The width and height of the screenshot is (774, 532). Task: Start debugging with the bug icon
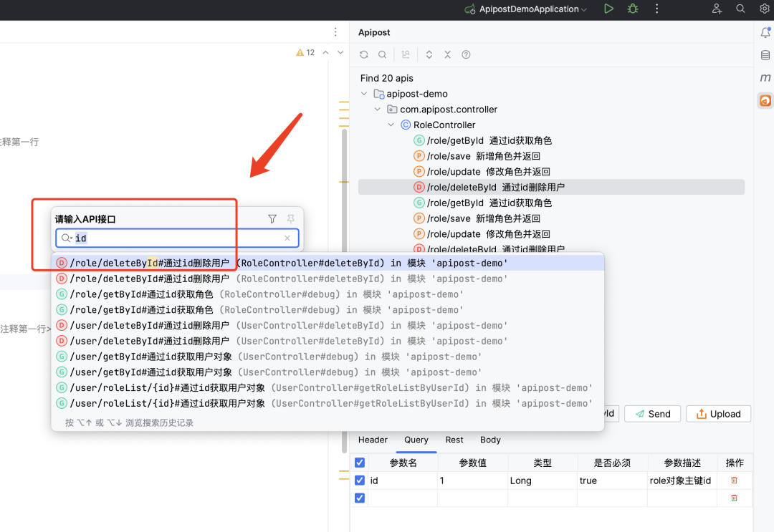click(x=633, y=9)
